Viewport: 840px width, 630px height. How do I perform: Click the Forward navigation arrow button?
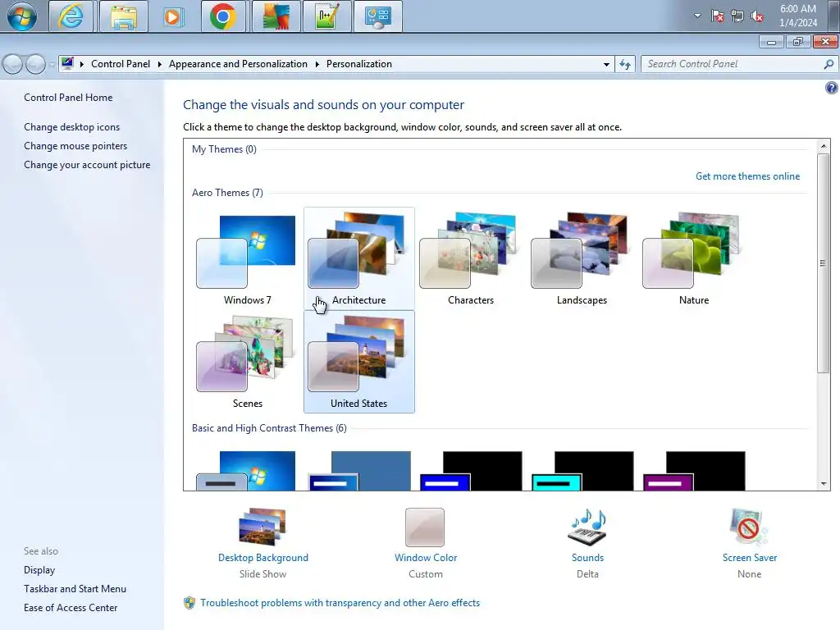(35, 64)
